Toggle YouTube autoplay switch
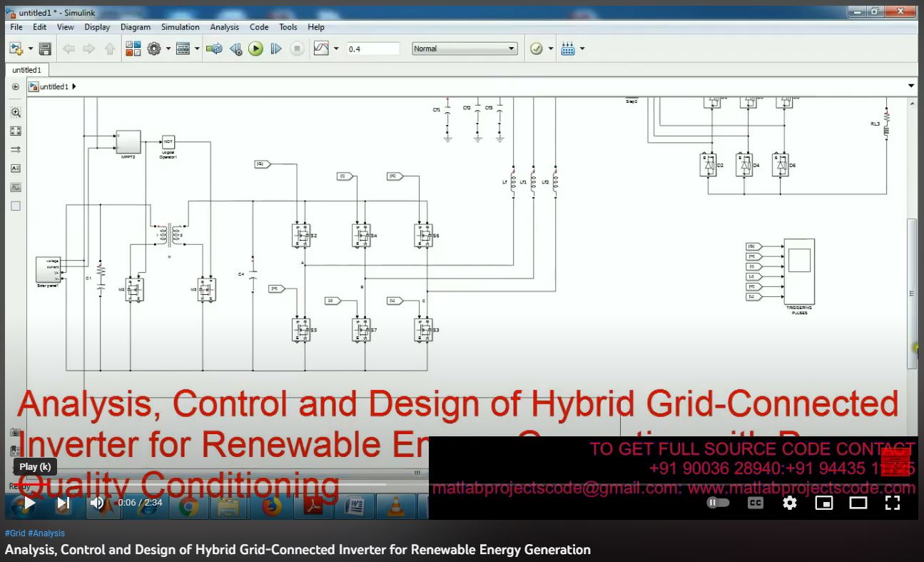Screen dimensions: 924x562 tap(718, 503)
